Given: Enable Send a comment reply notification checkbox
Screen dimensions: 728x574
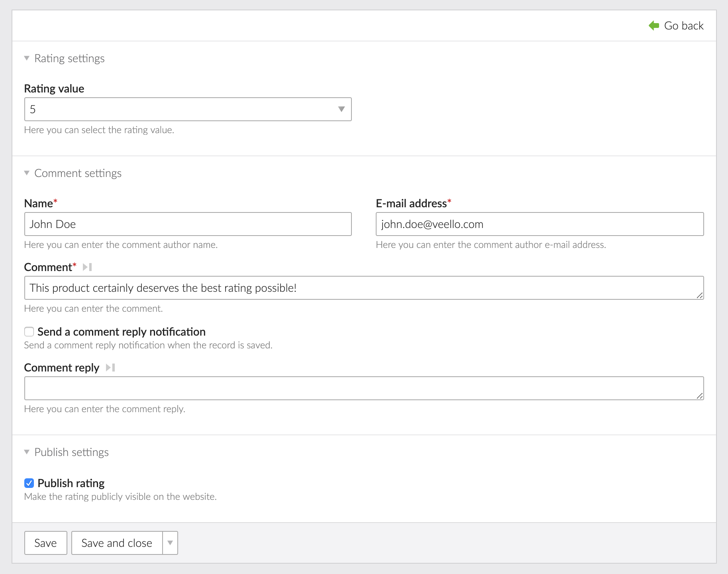Looking at the screenshot, I should pos(29,332).
